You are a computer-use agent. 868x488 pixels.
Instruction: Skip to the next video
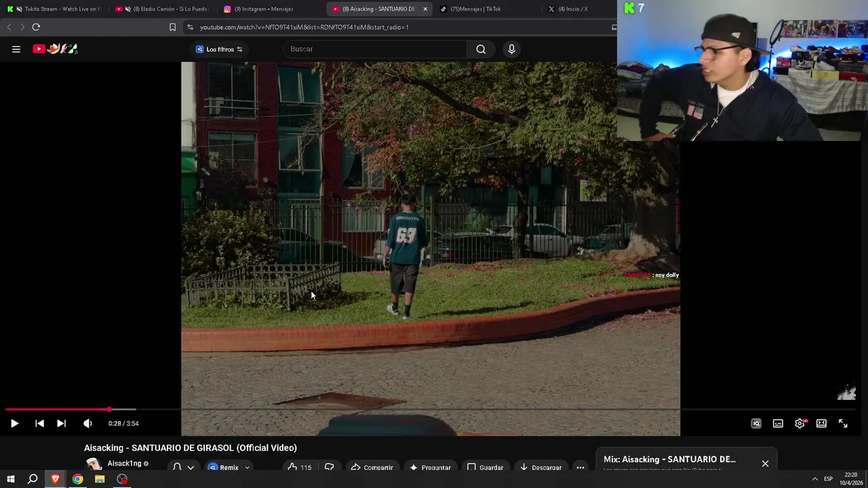pos(61,423)
